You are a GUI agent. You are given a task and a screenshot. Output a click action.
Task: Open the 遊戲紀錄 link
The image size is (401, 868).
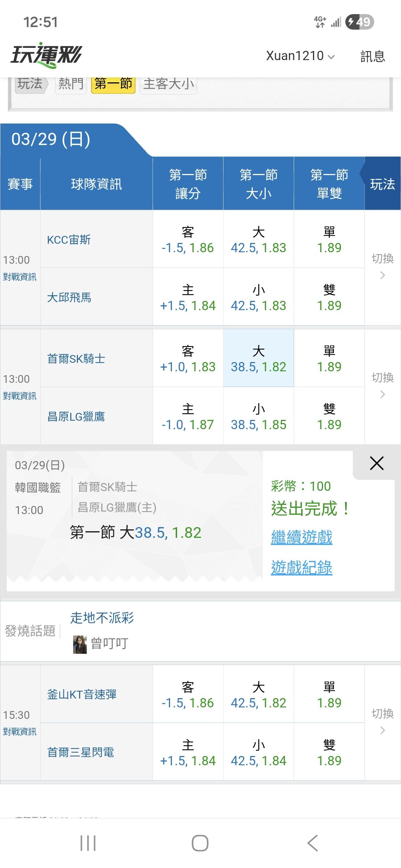click(x=301, y=568)
